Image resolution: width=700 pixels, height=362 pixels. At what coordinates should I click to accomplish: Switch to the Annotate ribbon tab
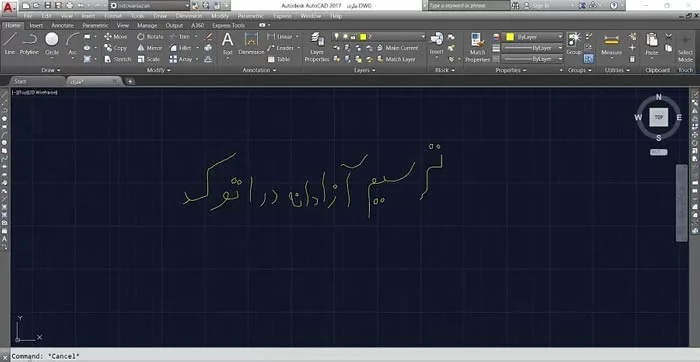[x=62, y=25]
